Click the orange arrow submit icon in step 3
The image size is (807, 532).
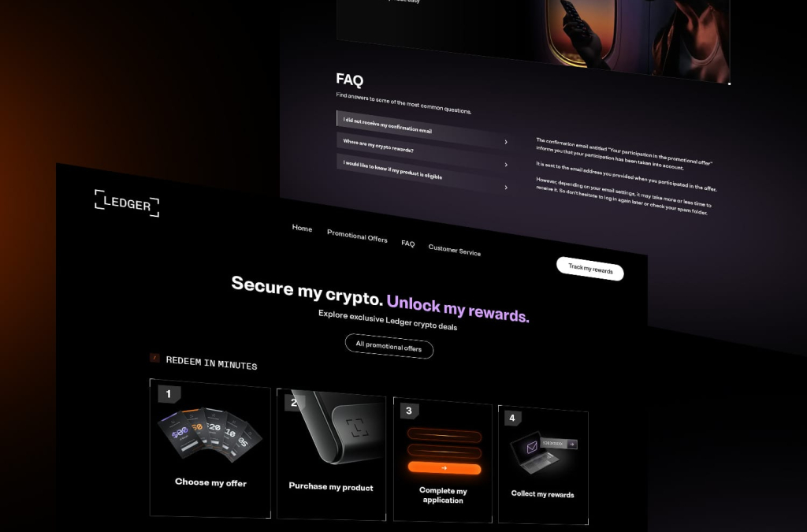444,468
